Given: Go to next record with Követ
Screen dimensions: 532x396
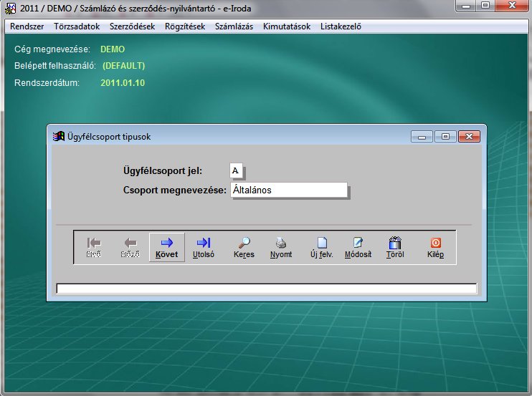Looking at the screenshot, I should (x=166, y=247).
